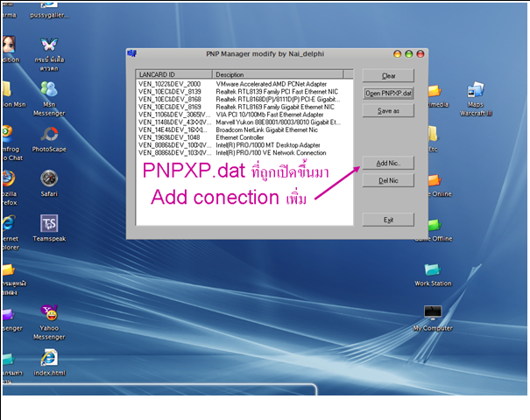This screenshot has height=420, width=530.
Task: Open the Internet Explorer desktop icon
Action: pyautogui.click(x=10, y=232)
